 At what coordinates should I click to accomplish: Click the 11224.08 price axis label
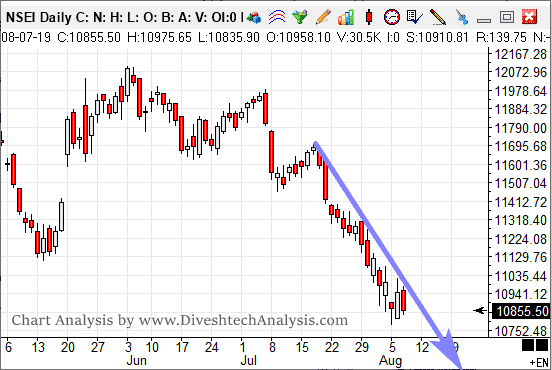tap(520, 239)
